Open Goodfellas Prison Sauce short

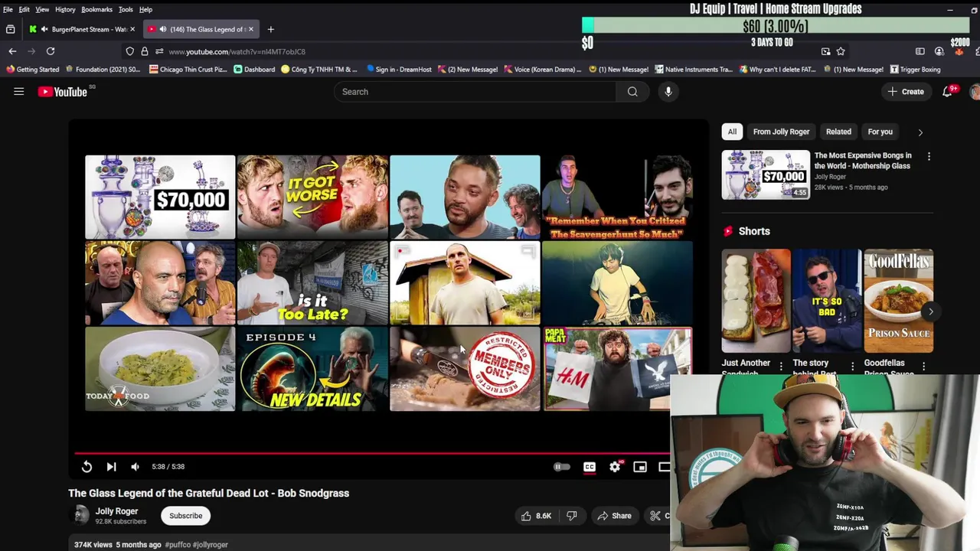(898, 301)
